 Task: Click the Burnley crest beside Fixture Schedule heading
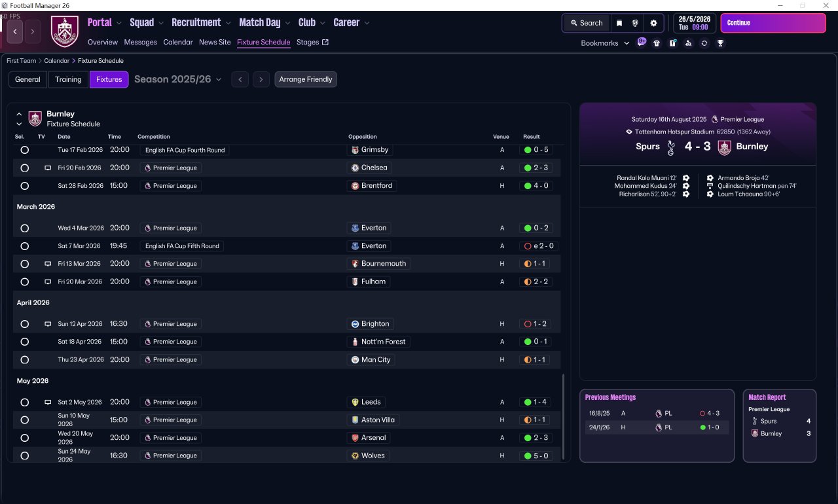click(x=35, y=118)
